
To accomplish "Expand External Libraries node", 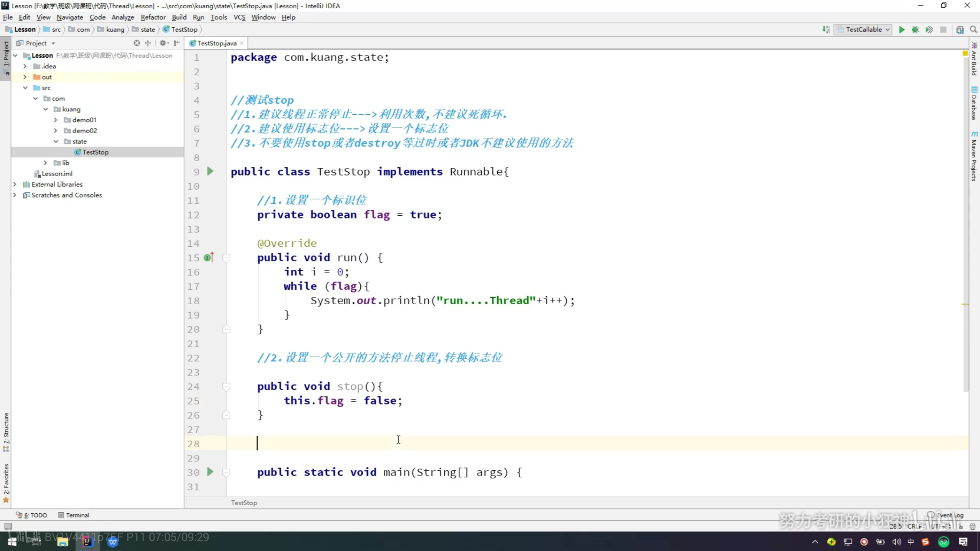I will 15,184.
